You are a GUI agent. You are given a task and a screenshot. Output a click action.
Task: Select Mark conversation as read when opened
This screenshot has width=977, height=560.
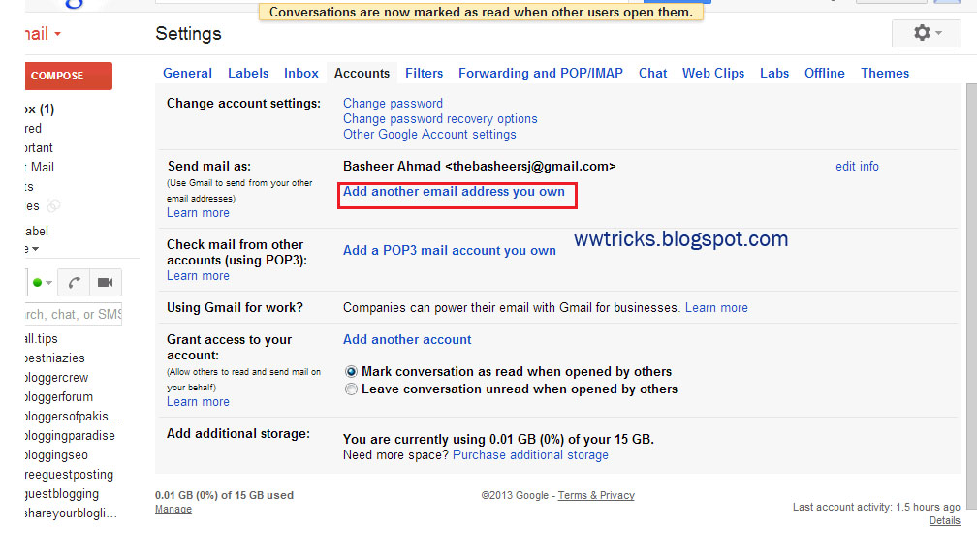point(350,371)
